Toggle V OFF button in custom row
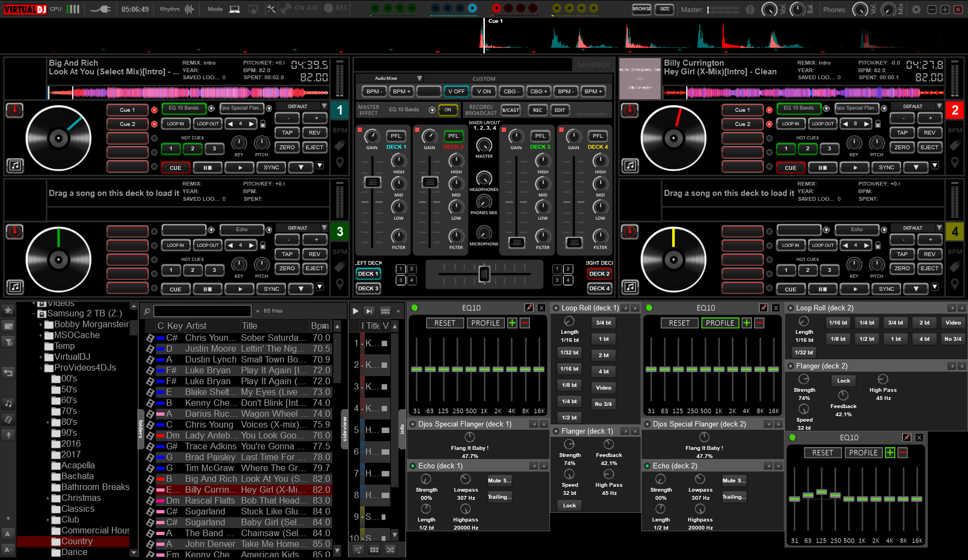The height and width of the screenshot is (560, 968). pyautogui.click(x=456, y=92)
